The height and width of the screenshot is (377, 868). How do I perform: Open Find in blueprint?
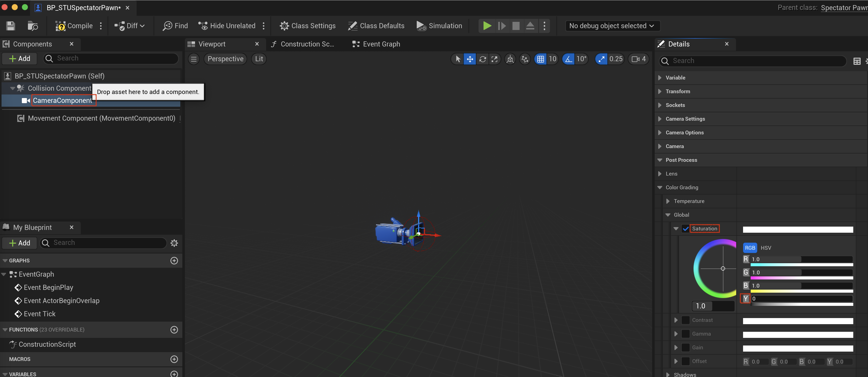[175, 26]
